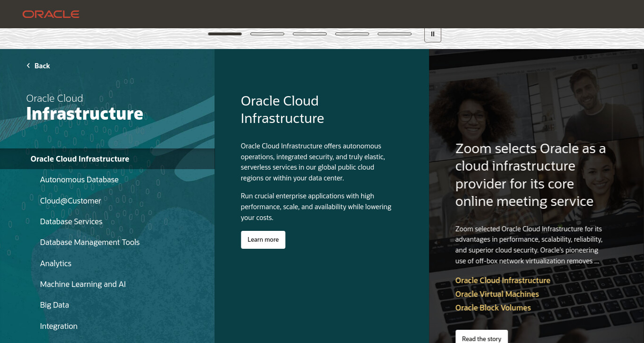The width and height of the screenshot is (644, 343).
Task: Open Database Management Tools menu item
Action: (90, 242)
